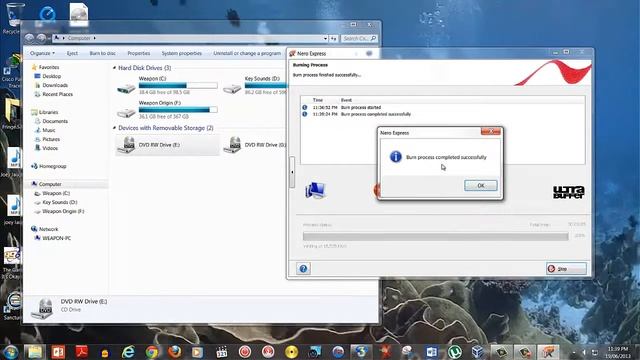Open Homegroup in navigation pane
The width and height of the screenshot is (640, 360).
point(52,166)
